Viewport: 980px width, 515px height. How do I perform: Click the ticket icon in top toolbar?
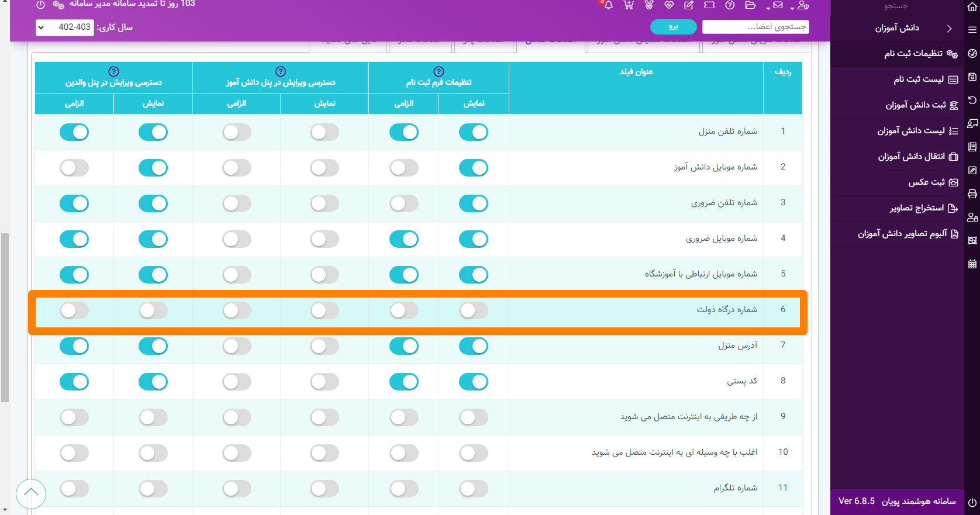click(x=709, y=5)
